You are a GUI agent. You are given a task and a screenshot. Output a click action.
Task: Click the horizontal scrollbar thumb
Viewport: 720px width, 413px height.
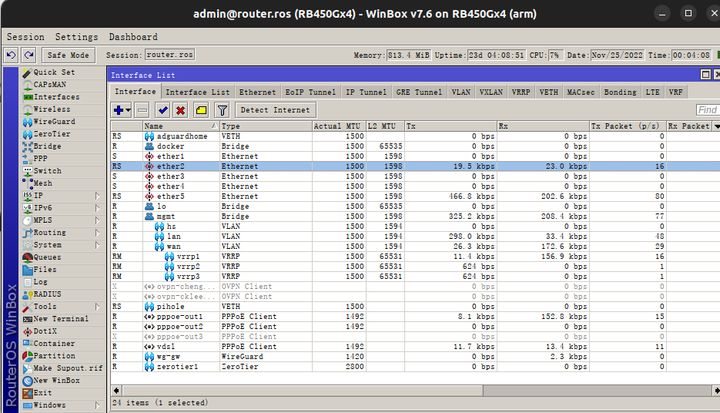302,390
